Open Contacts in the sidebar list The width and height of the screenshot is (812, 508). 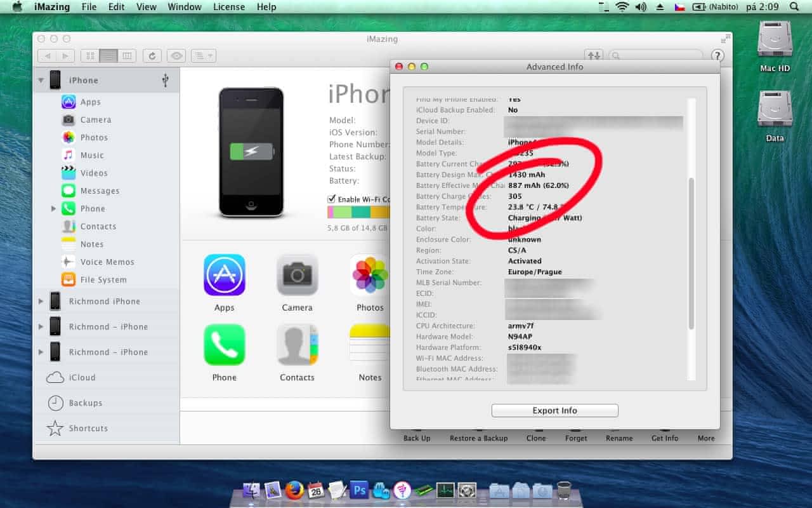[x=98, y=226]
